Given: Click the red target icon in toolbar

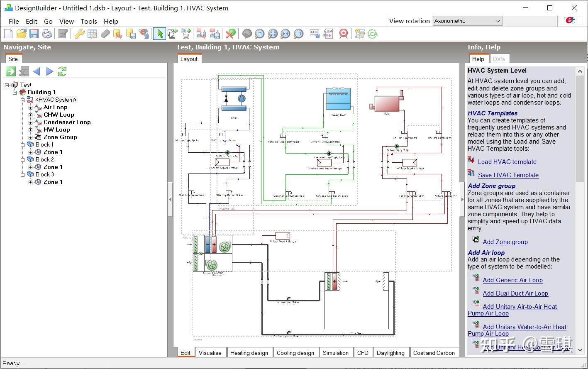Looking at the screenshot, I should click(343, 34).
